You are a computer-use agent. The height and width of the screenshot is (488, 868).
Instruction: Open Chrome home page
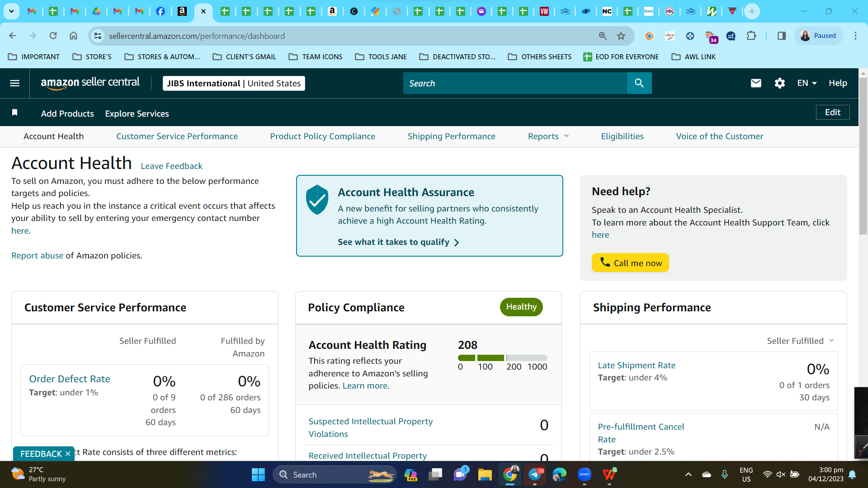[73, 36]
